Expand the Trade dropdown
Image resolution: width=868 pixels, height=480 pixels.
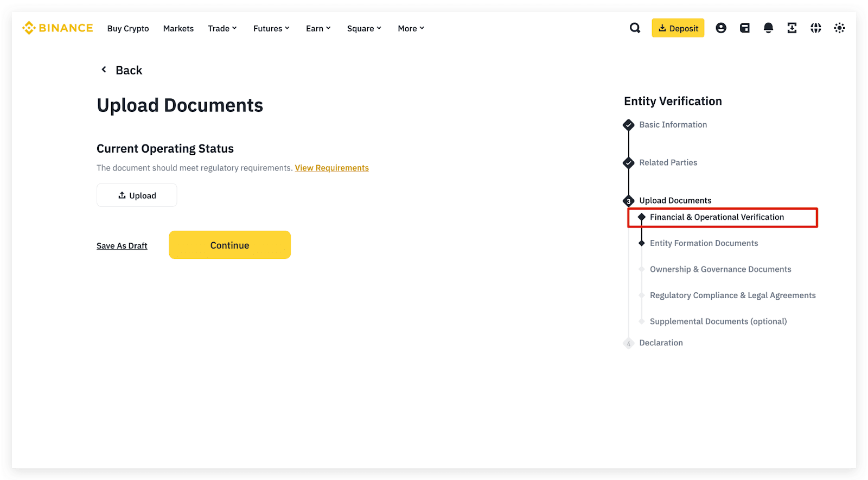[x=222, y=29]
